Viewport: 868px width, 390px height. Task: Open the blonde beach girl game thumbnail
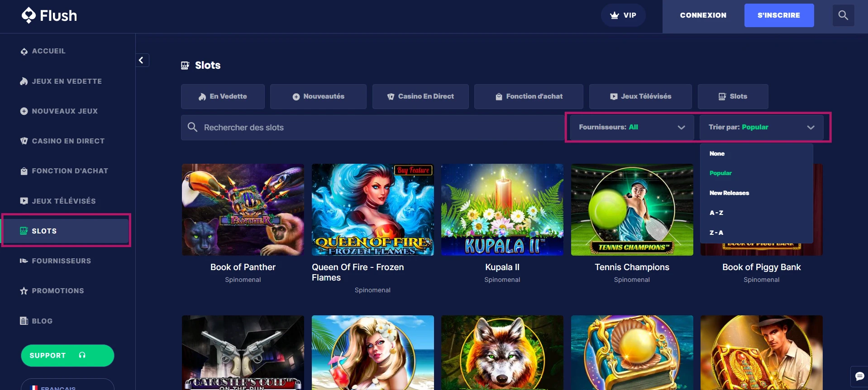[373, 353]
